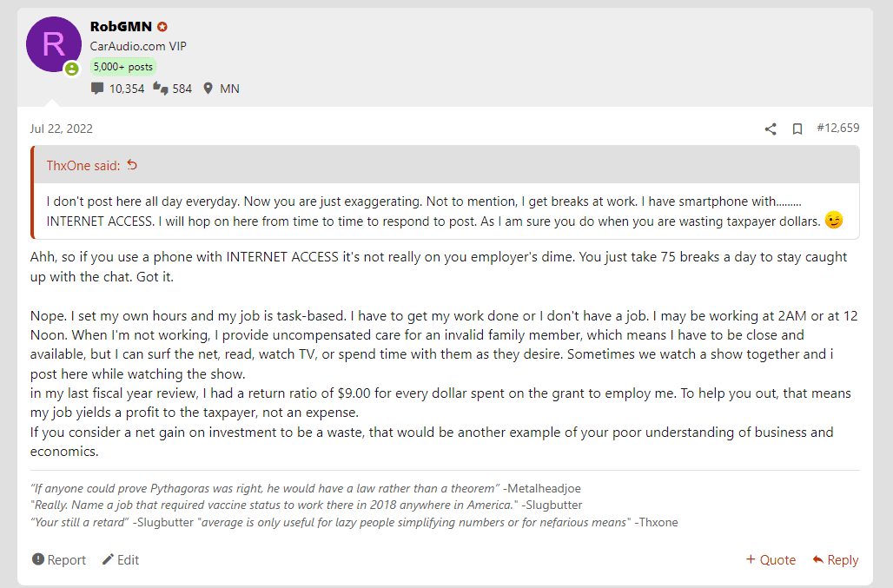Bookmark this post via the bookmark icon
The height and width of the screenshot is (588, 893).
[x=797, y=129]
